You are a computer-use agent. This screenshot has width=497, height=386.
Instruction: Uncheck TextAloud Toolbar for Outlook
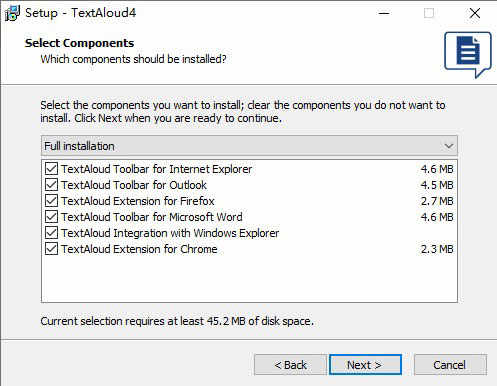51,185
